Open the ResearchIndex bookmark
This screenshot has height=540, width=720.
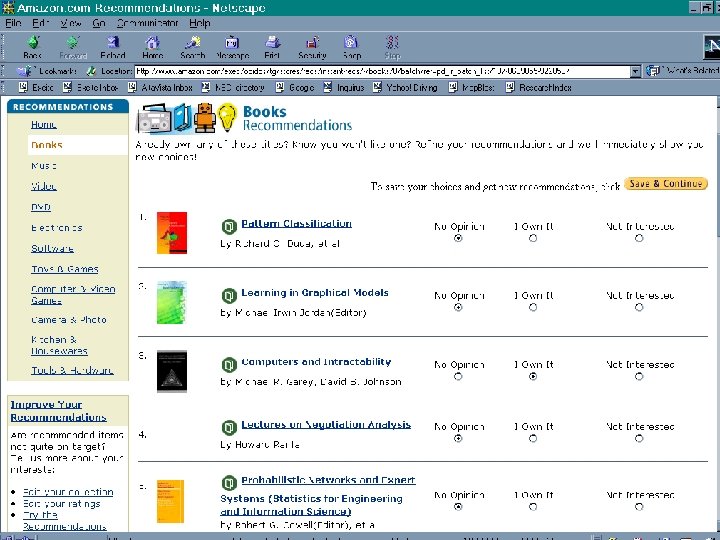point(539,87)
